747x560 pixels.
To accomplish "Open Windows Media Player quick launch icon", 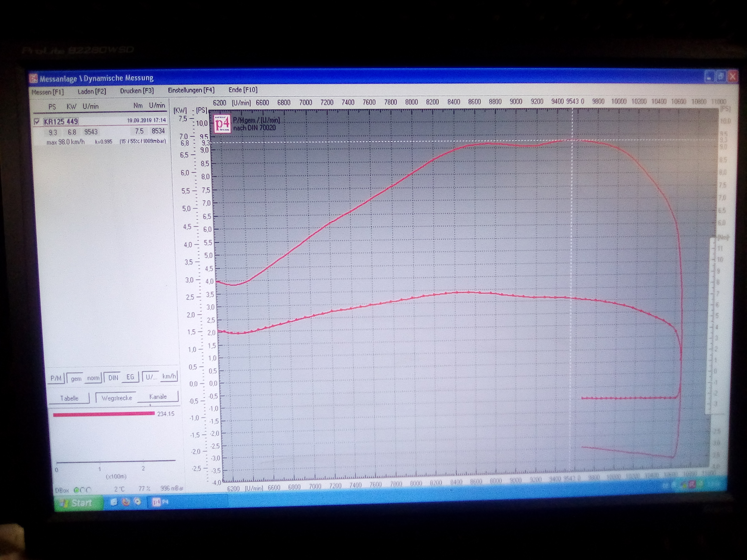I will click(138, 502).
